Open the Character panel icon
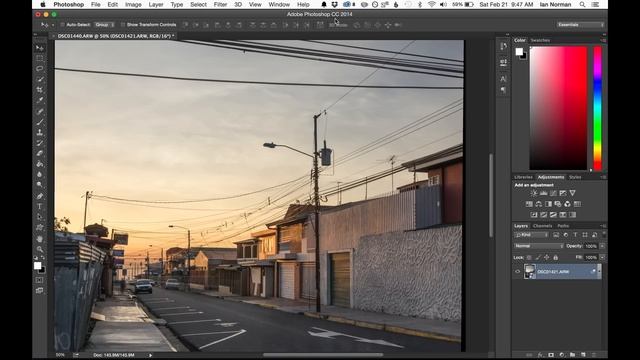This screenshot has height=360, width=640. coord(503,79)
